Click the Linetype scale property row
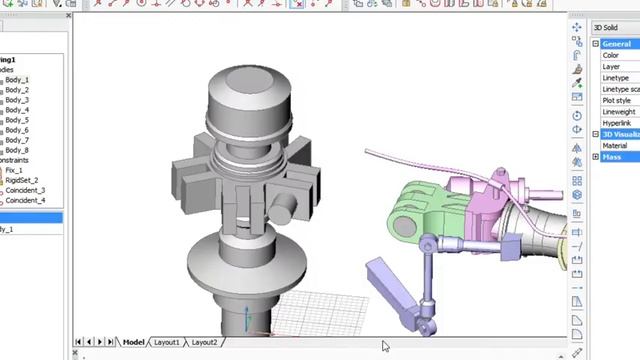Screen dimensions: 640x360 tap(620, 89)
